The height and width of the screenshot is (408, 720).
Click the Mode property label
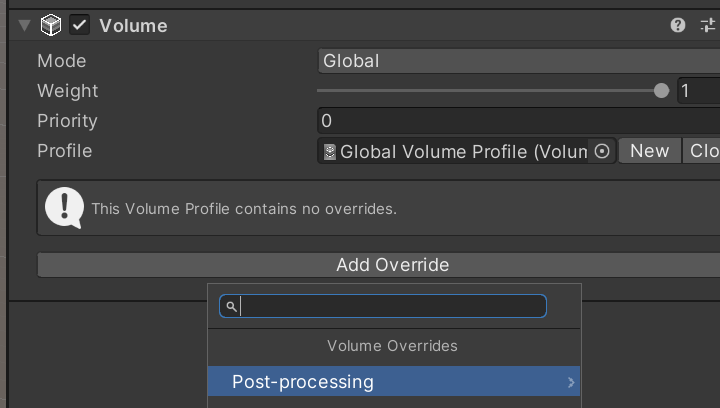pos(62,61)
